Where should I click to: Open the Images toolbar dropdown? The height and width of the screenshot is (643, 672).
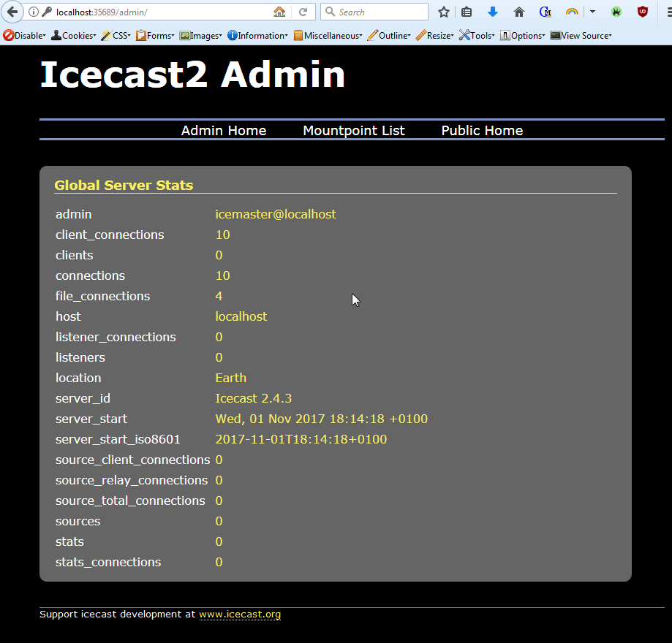pos(200,36)
